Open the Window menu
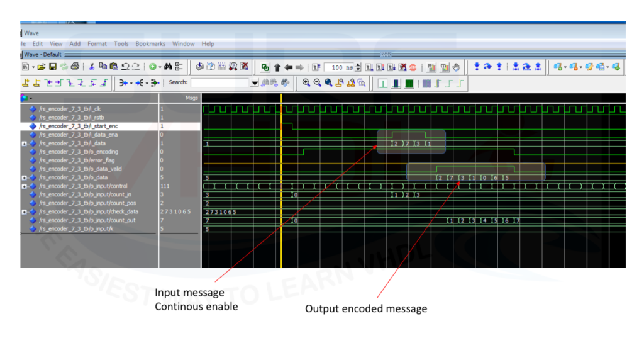The image size is (644, 338). coord(183,43)
